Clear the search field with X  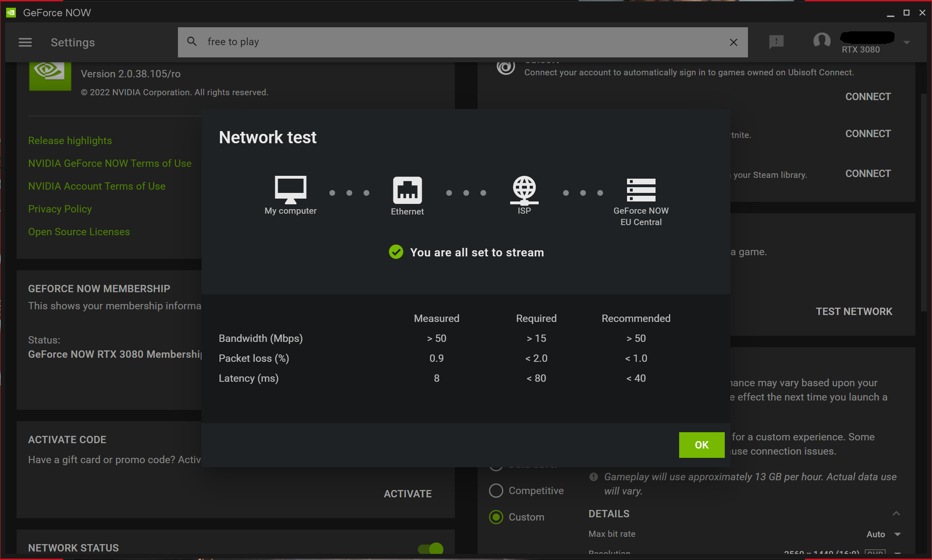pos(734,42)
